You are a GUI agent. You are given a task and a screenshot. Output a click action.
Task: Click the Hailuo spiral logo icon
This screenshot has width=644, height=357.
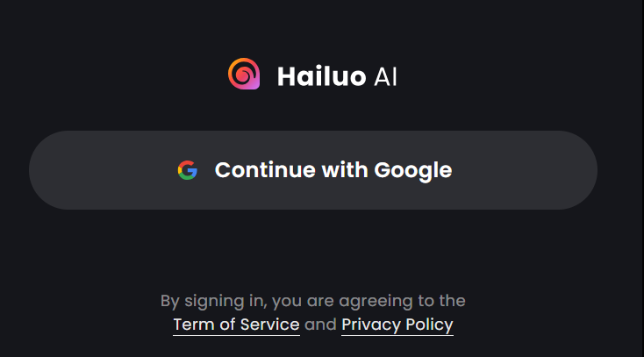244,74
